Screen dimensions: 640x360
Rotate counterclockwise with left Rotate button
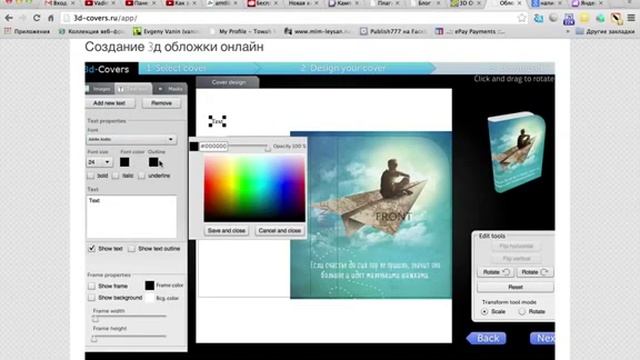pyautogui.click(x=496, y=272)
